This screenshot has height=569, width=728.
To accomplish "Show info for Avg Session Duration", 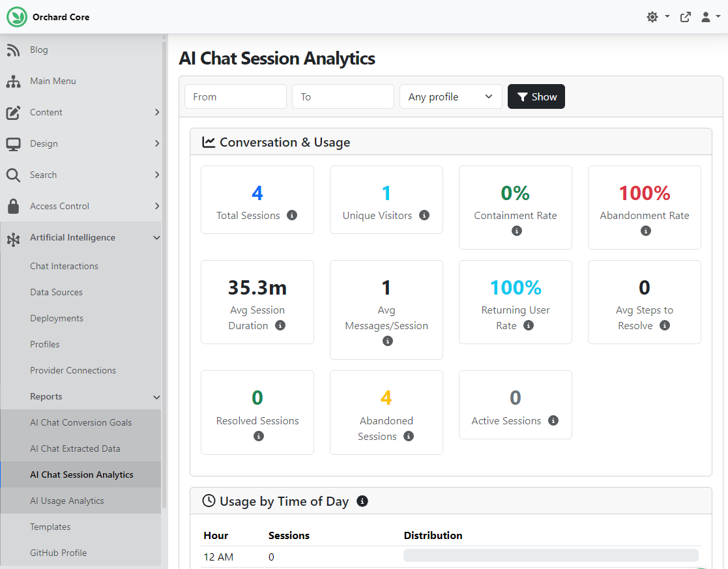I will click(280, 325).
